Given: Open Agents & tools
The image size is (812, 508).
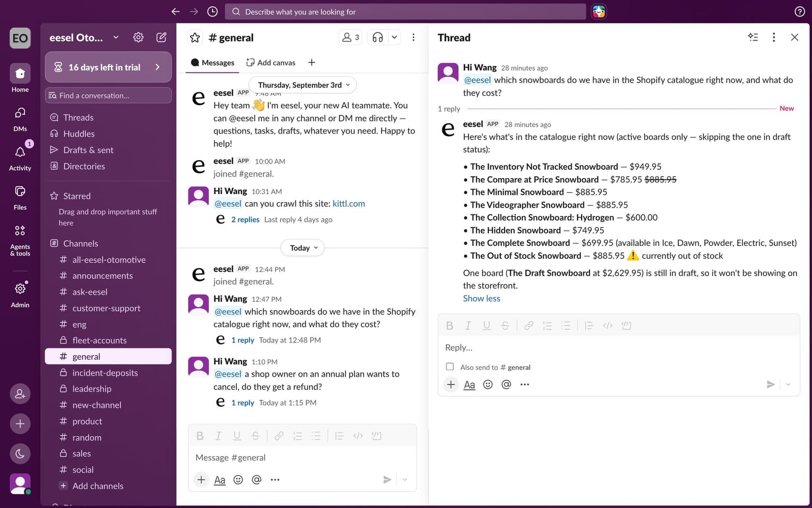Looking at the screenshot, I should pyautogui.click(x=20, y=240).
